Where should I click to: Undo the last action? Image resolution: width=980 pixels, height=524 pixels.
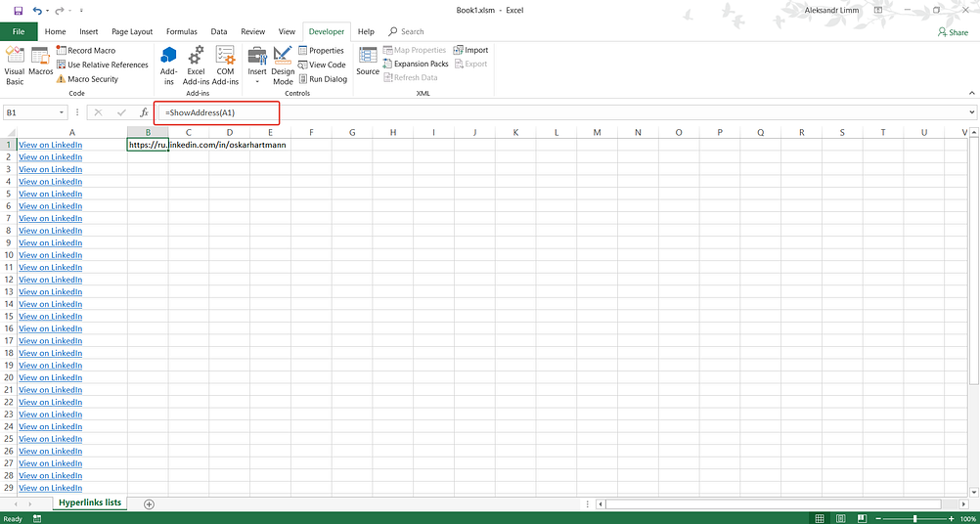pyautogui.click(x=37, y=10)
